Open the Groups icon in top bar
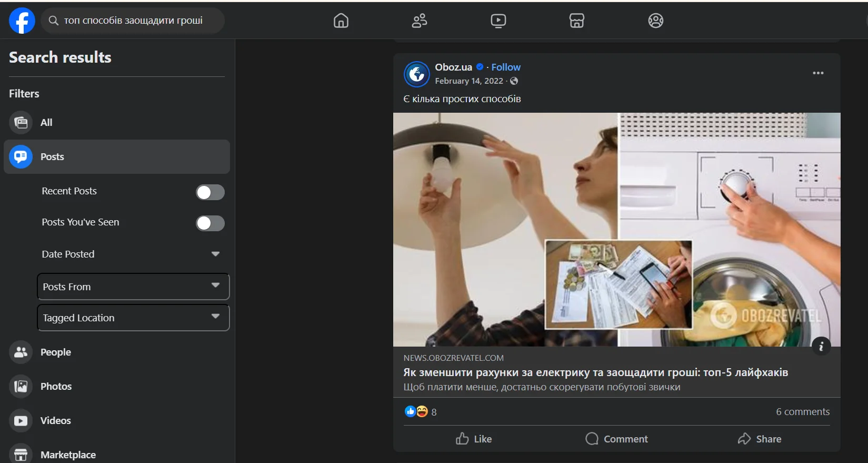 click(x=656, y=21)
